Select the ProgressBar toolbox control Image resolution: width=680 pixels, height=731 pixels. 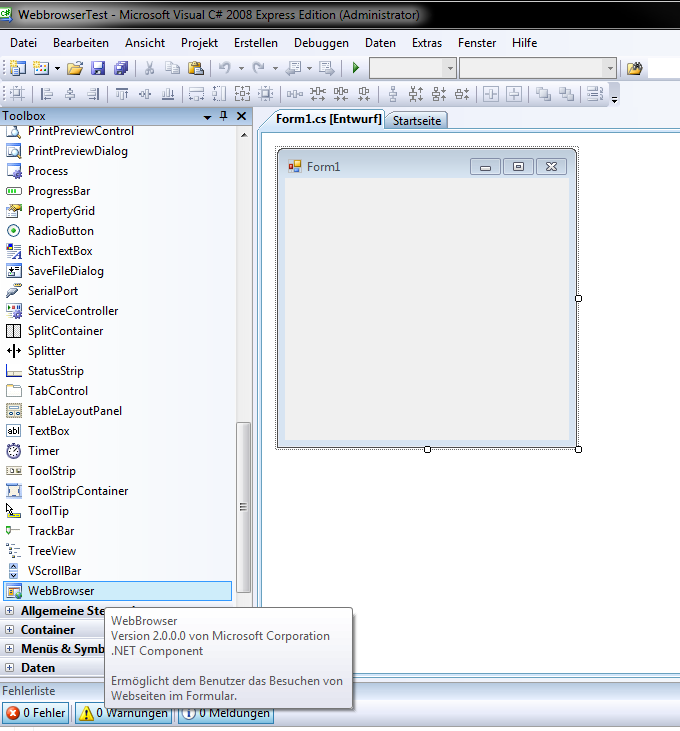pyautogui.click(x=117, y=191)
